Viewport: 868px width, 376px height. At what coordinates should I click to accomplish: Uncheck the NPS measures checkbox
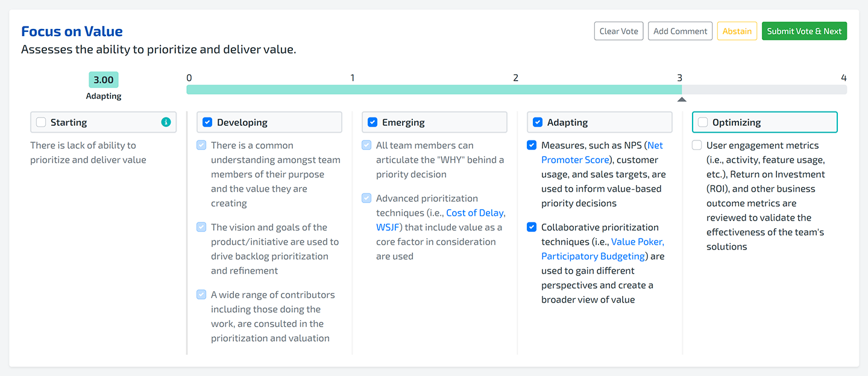pyautogui.click(x=532, y=145)
